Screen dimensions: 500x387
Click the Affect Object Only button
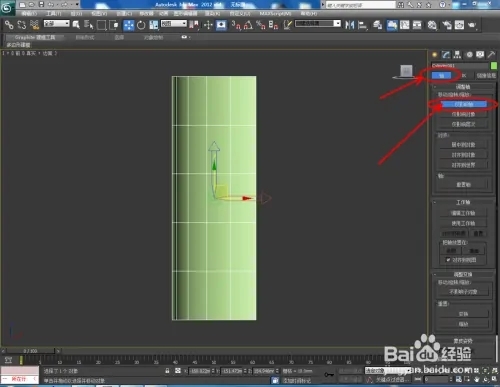(463, 114)
